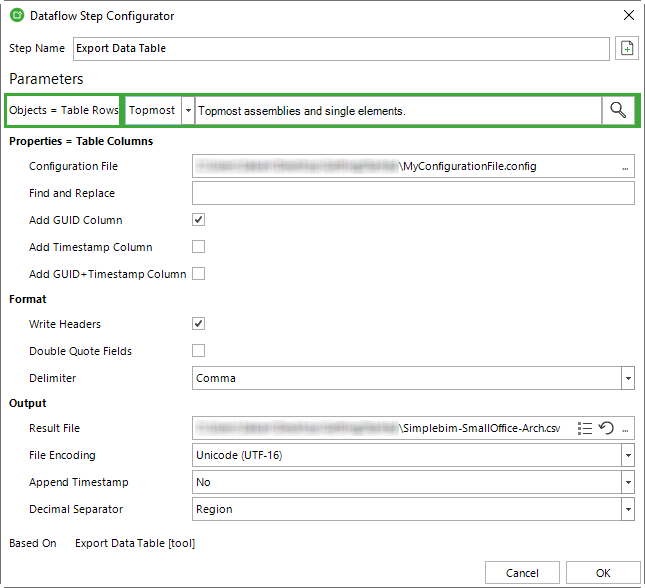Toggle Write Headers checkbox
Image resolution: width=645 pixels, height=588 pixels.
[x=198, y=324]
